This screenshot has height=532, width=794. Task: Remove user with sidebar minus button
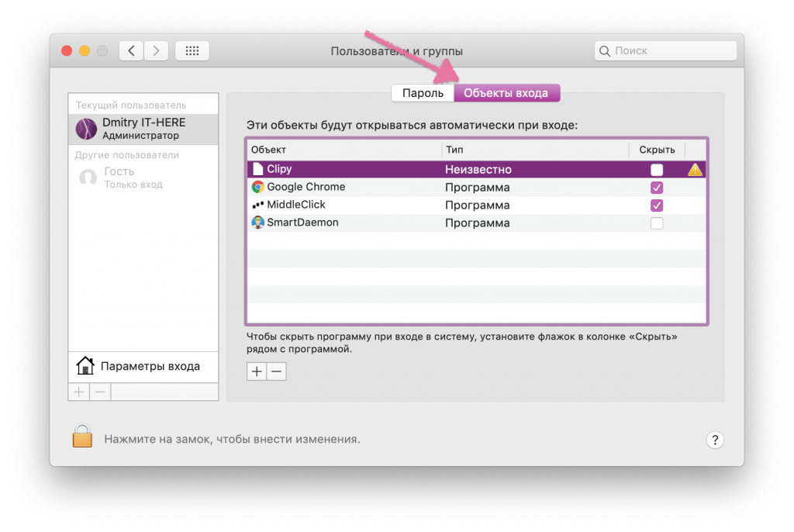100,392
